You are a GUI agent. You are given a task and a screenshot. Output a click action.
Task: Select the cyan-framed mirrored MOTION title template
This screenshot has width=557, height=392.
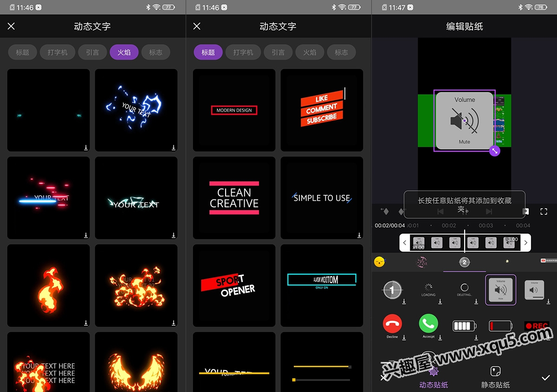click(322, 285)
